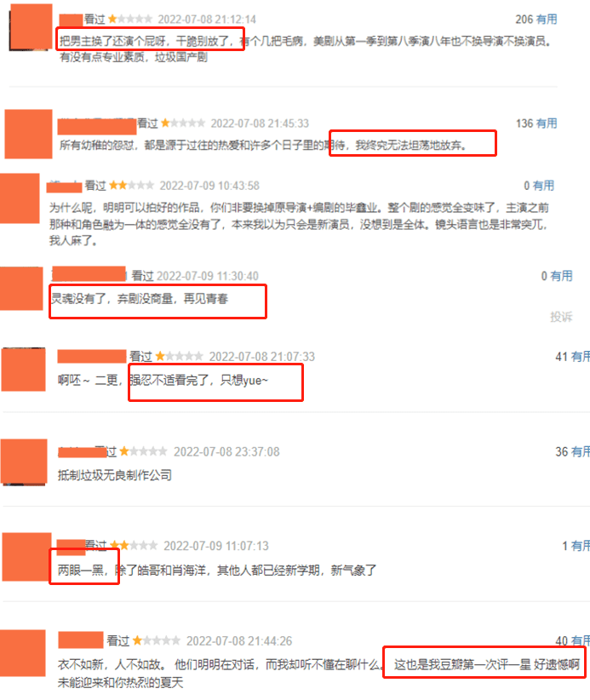Click 投诉 to report the review
This screenshot has height=700, width=590.
click(561, 317)
